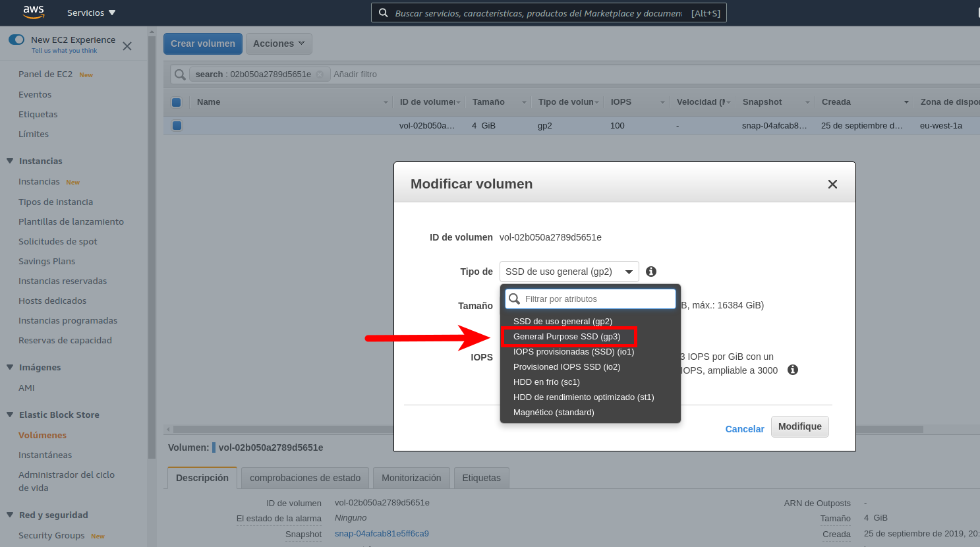
Task: Click the AWS logo icon
Action: tap(33, 12)
